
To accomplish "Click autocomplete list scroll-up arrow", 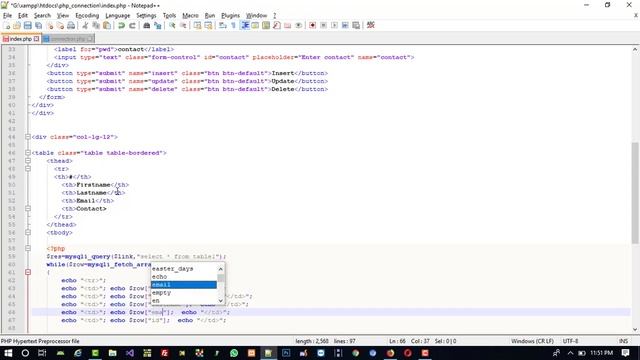I will tap(221, 269).
